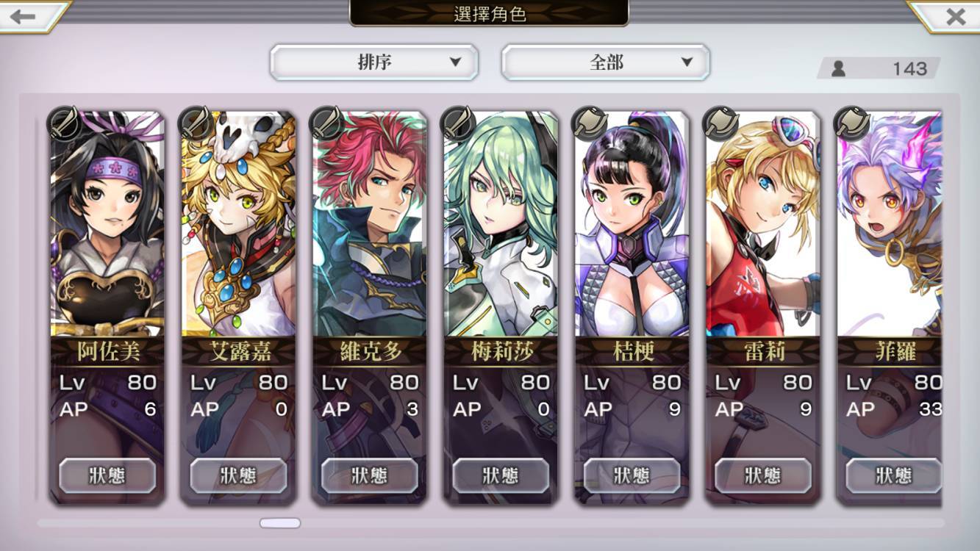Open the 全部 filter dropdown
980x551 pixels.
tap(606, 62)
